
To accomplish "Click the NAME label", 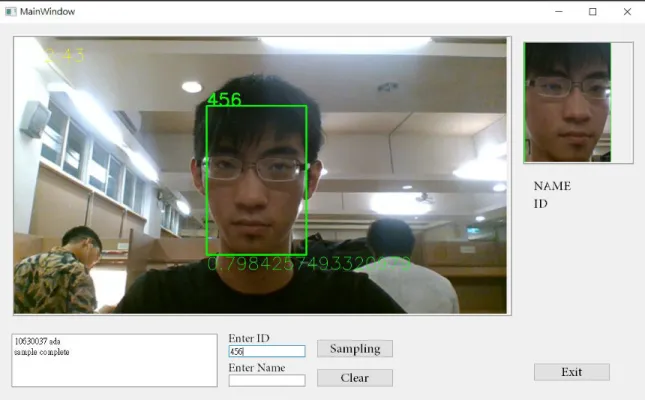I will pyautogui.click(x=552, y=186).
